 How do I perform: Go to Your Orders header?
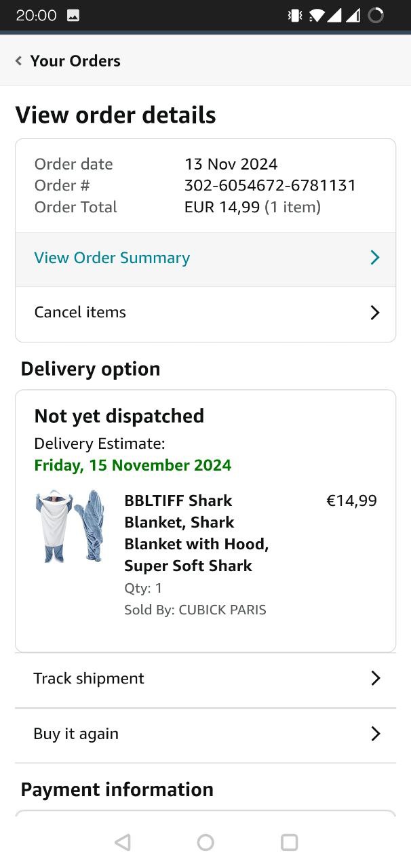click(x=75, y=61)
